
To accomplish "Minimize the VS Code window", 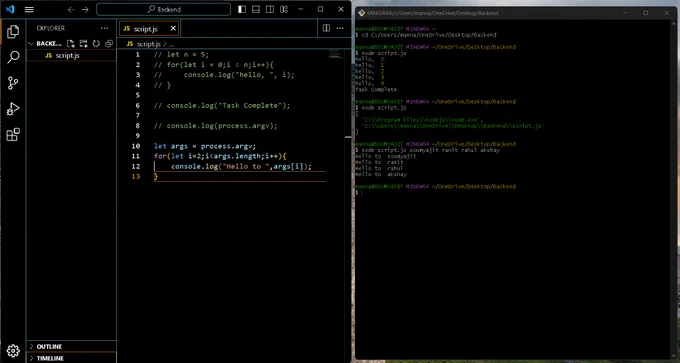I will tap(302, 9).
